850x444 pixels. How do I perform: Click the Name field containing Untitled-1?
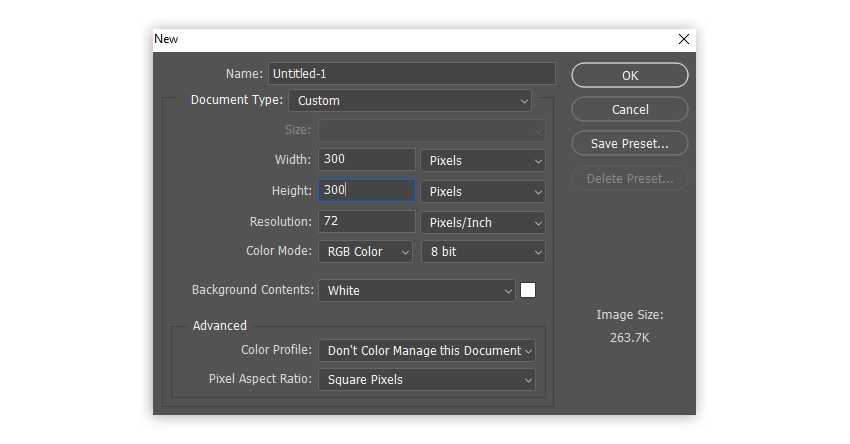(411, 74)
